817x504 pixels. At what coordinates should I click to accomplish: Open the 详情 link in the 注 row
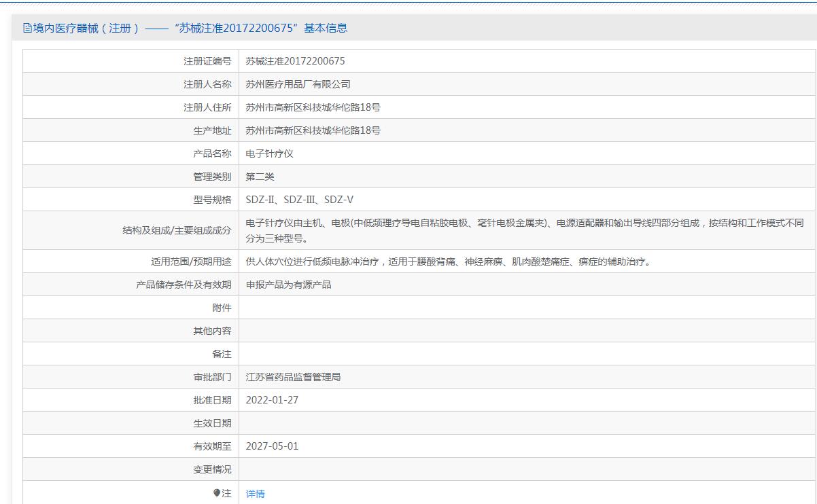click(255, 494)
